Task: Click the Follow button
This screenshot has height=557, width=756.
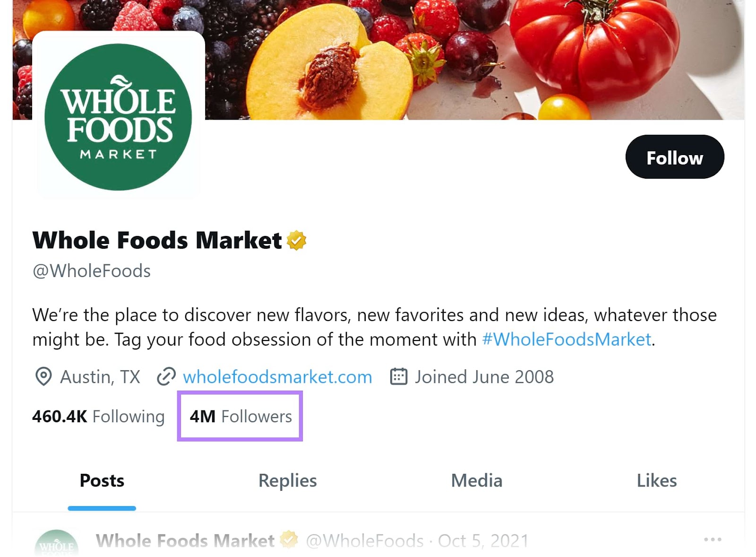Action: (x=674, y=157)
